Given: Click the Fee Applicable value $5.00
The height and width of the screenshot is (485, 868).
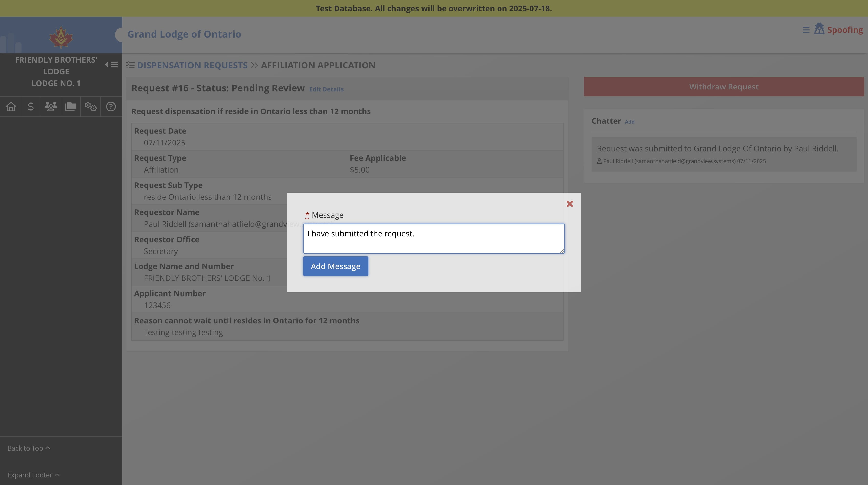Looking at the screenshot, I should (359, 170).
